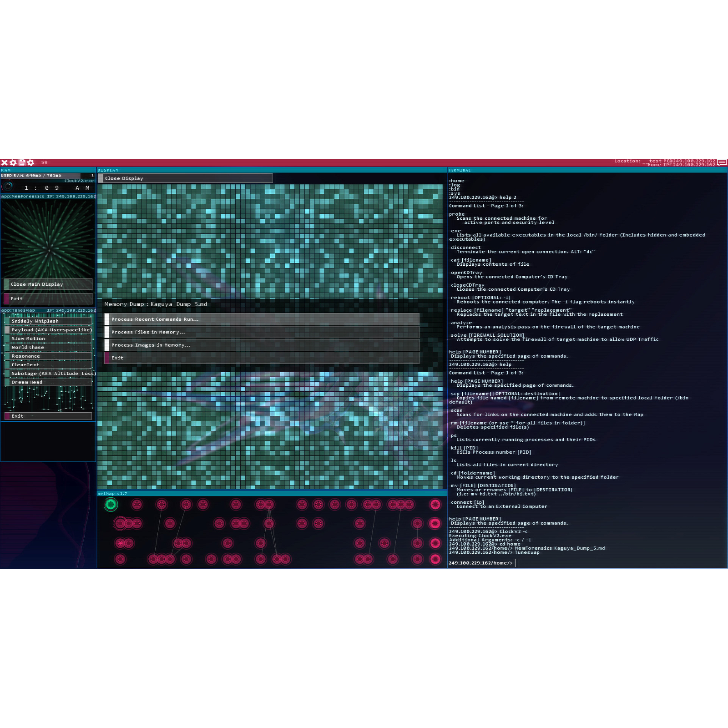Play the Snidely Whiplash track in Tuneswap

point(48,321)
